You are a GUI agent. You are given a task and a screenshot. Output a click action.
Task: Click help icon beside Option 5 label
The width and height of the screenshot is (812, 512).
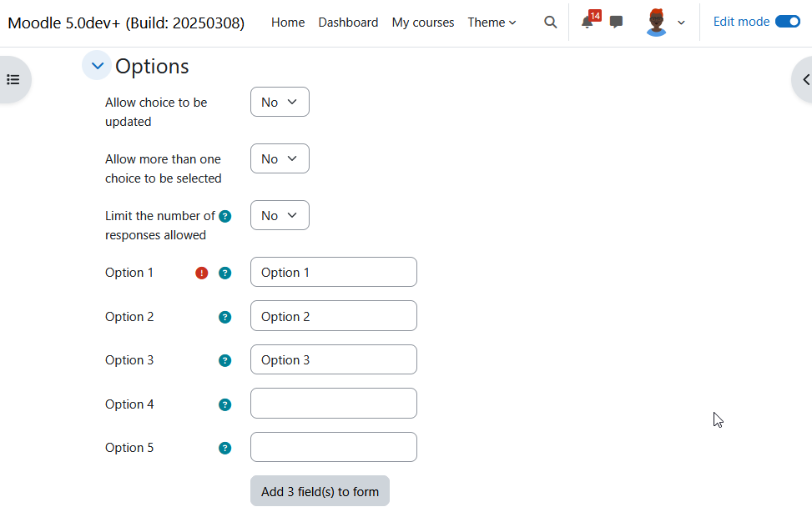point(224,448)
